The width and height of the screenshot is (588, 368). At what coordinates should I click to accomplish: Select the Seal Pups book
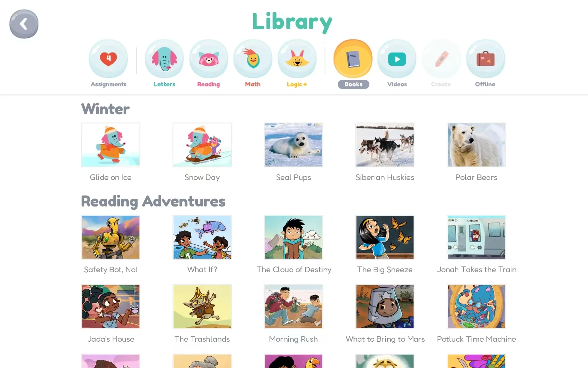(x=294, y=145)
